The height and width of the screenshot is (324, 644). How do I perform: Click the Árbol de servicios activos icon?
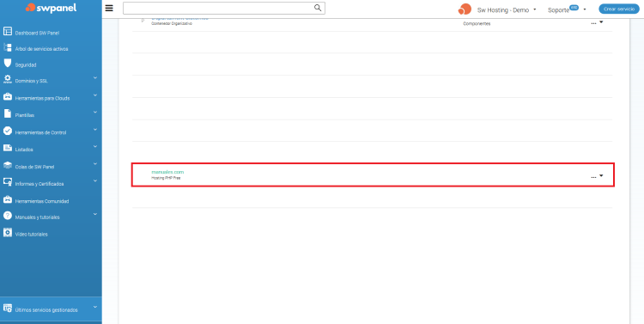pos(8,47)
